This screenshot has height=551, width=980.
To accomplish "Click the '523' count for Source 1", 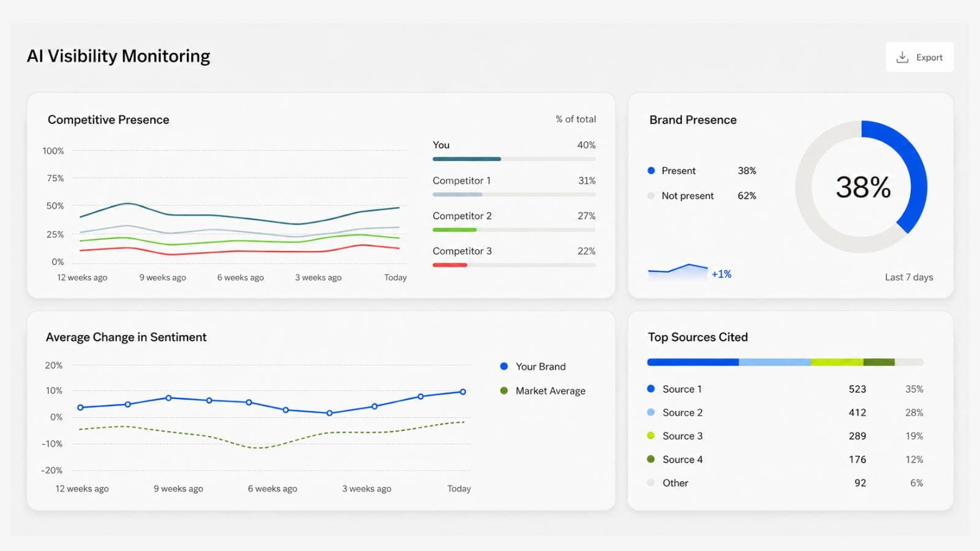I will click(x=858, y=389).
